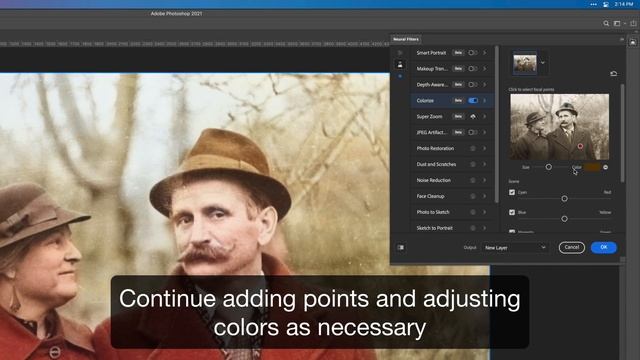The width and height of the screenshot is (640, 360).
Task: Open the brown Color swatch picker
Action: [x=593, y=167]
